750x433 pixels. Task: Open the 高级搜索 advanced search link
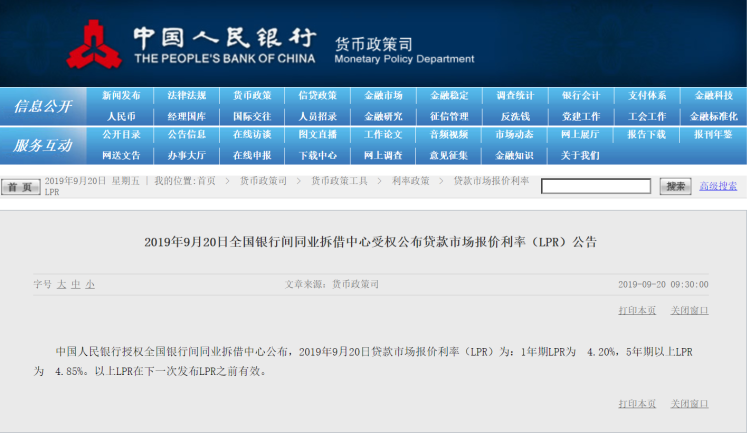coord(718,186)
